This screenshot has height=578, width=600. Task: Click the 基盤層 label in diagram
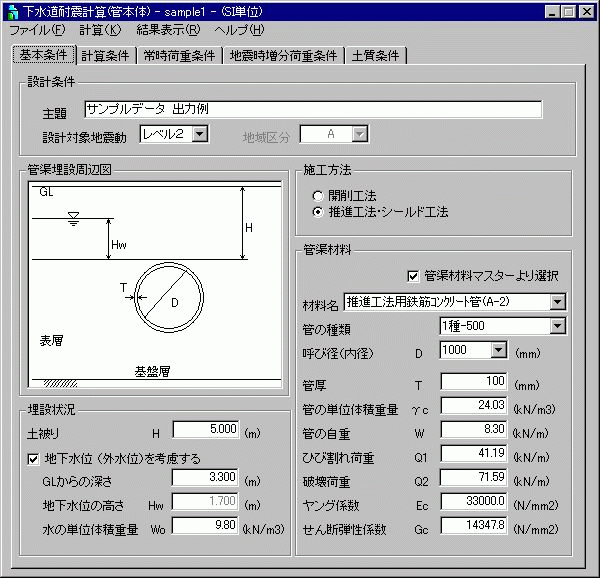coord(152,371)
